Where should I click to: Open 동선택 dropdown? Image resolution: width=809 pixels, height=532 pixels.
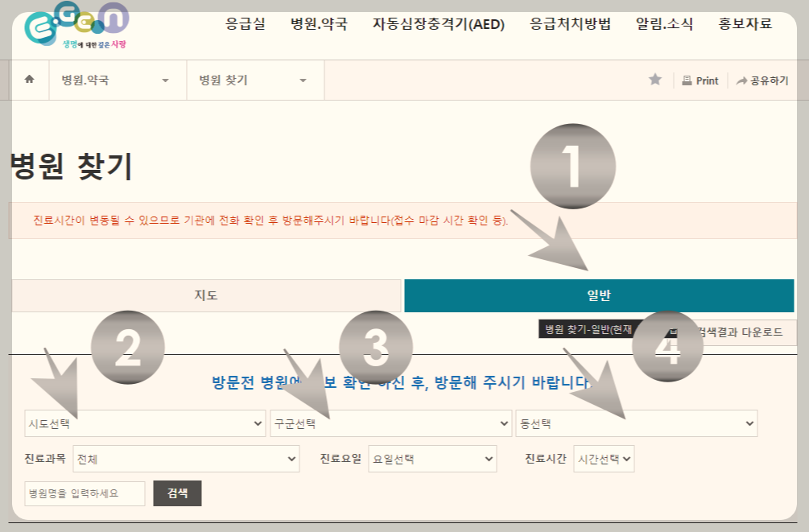click(x=637, y=423)
